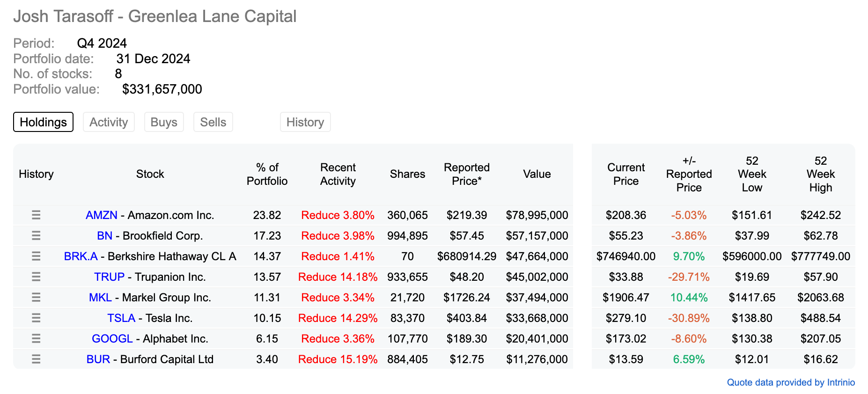Open the AMZN ticker link
The height and width of the screenshot is (394, 868).
(102, 215)
